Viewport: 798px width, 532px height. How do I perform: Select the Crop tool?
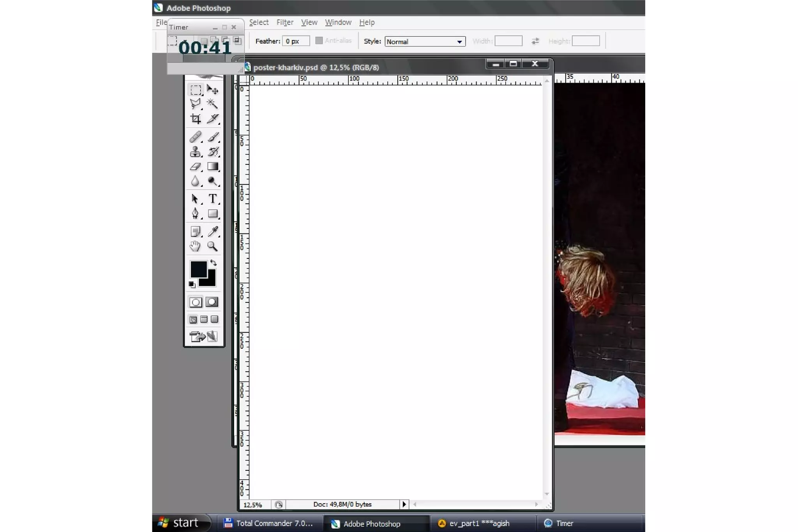point(196,118)
